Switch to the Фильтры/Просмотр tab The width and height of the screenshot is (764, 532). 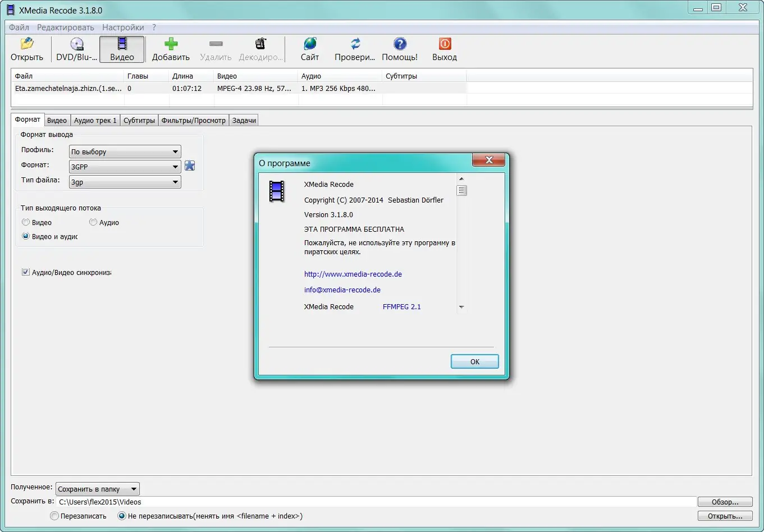coord(194,120)
